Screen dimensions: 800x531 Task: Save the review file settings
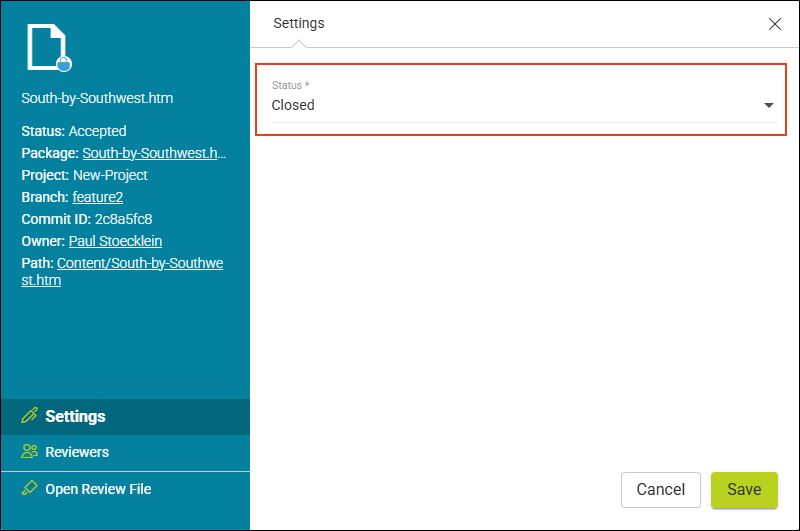tap(744, 490)
